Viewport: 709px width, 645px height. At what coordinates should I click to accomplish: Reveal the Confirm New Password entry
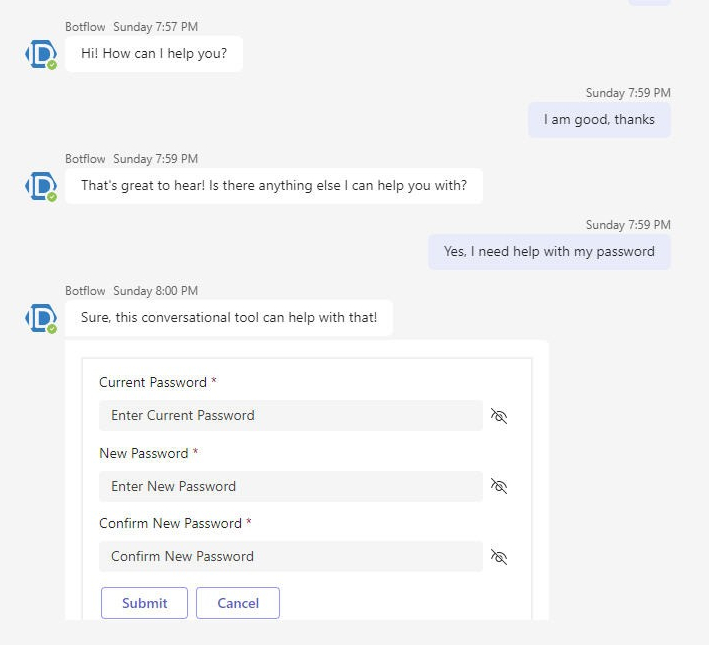point(499,557)
